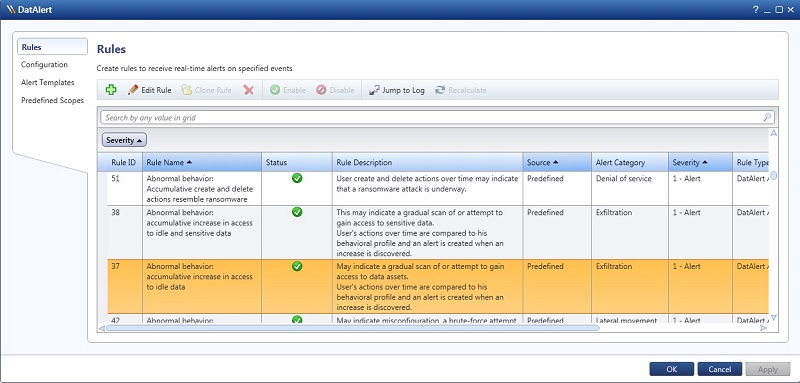Click the Recalculate toolbar button

461,90
